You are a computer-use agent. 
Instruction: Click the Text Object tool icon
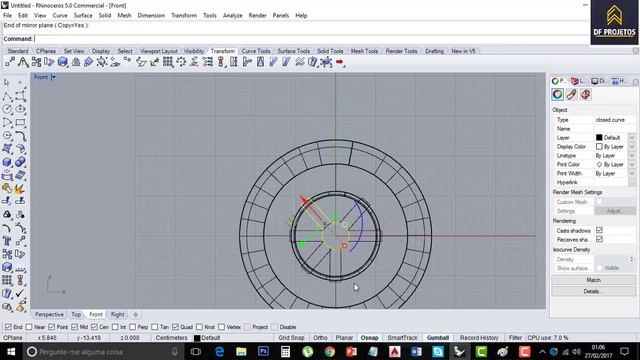point(7,241)
